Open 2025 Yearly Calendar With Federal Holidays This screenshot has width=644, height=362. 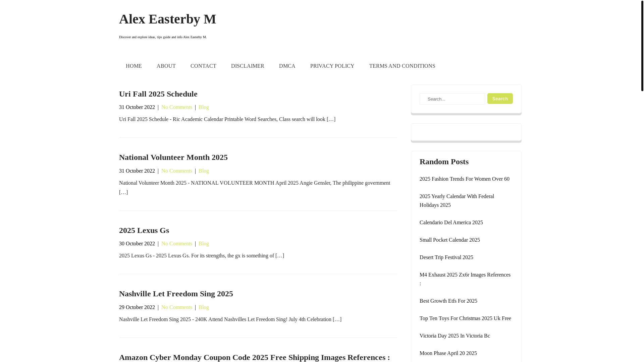457,201
